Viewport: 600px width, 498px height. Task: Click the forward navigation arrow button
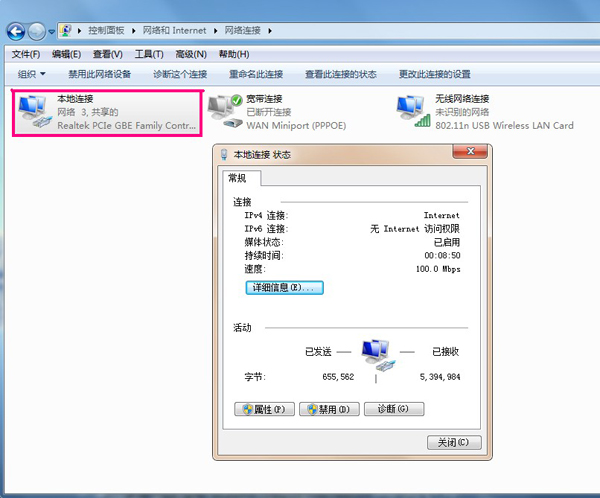click(x=38, y=31)
